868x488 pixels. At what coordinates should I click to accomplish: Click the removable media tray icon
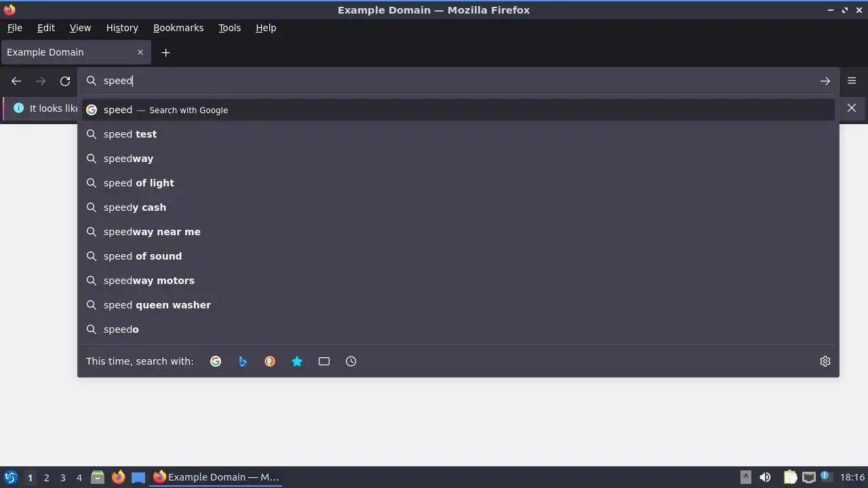click(745, 477)
